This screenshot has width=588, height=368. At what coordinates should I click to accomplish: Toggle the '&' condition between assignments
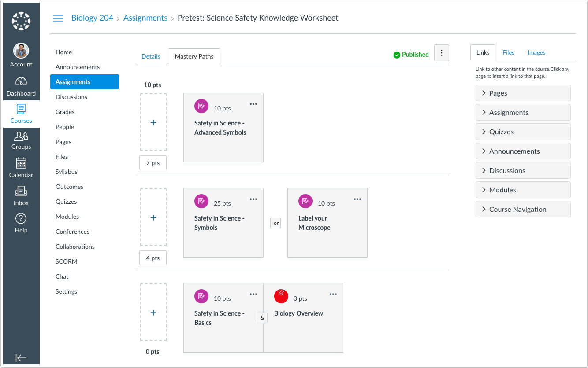click(x=262, y=317)
